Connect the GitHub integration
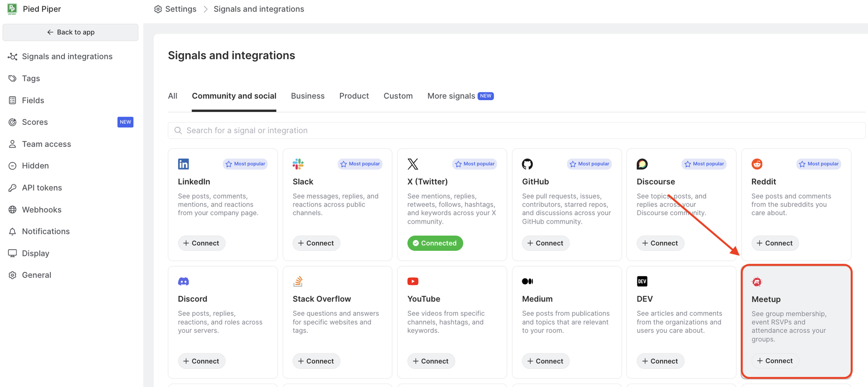 (545, 243)
